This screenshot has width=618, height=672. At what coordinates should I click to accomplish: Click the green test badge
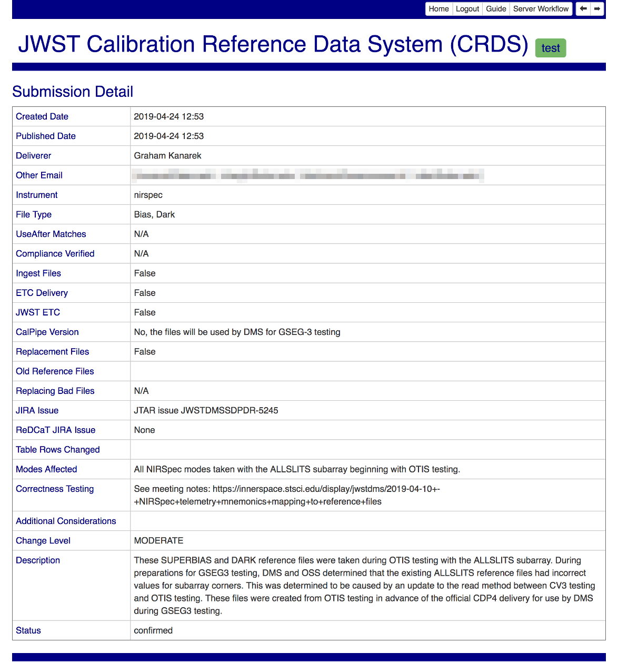(551, 48)
